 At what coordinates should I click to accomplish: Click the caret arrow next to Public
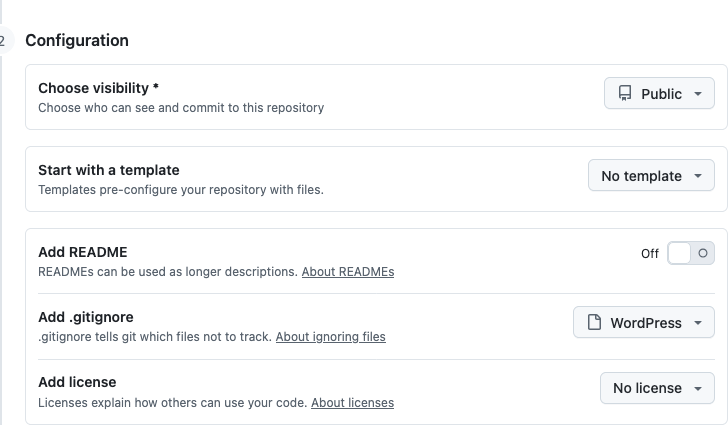tap(698, 94)
